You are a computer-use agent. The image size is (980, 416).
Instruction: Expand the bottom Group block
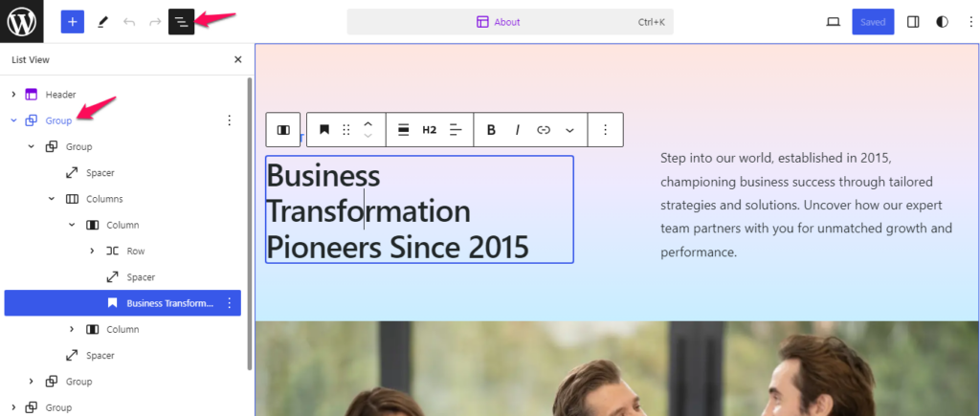13,407
